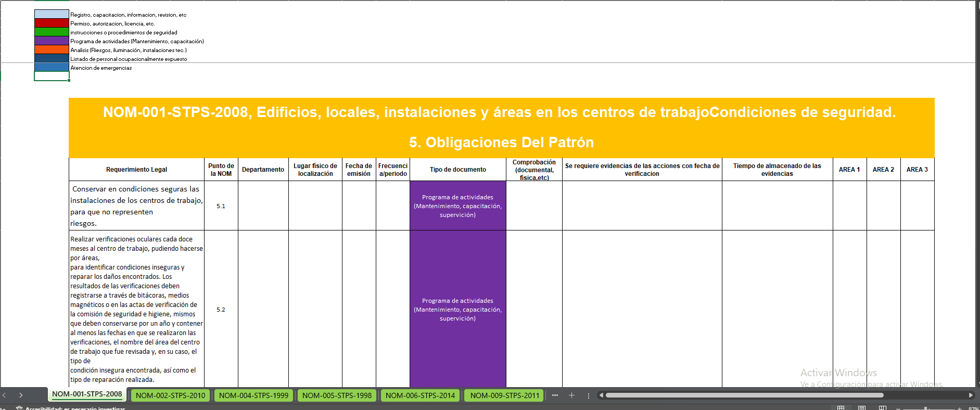
Task: Add a new sheet with plus icon
Action: pos(571,395)
